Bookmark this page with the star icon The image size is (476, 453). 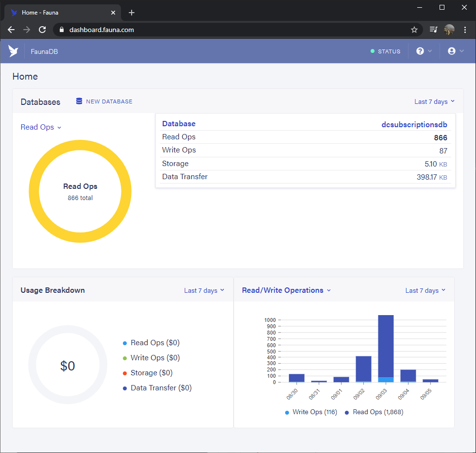click(414, 30)
